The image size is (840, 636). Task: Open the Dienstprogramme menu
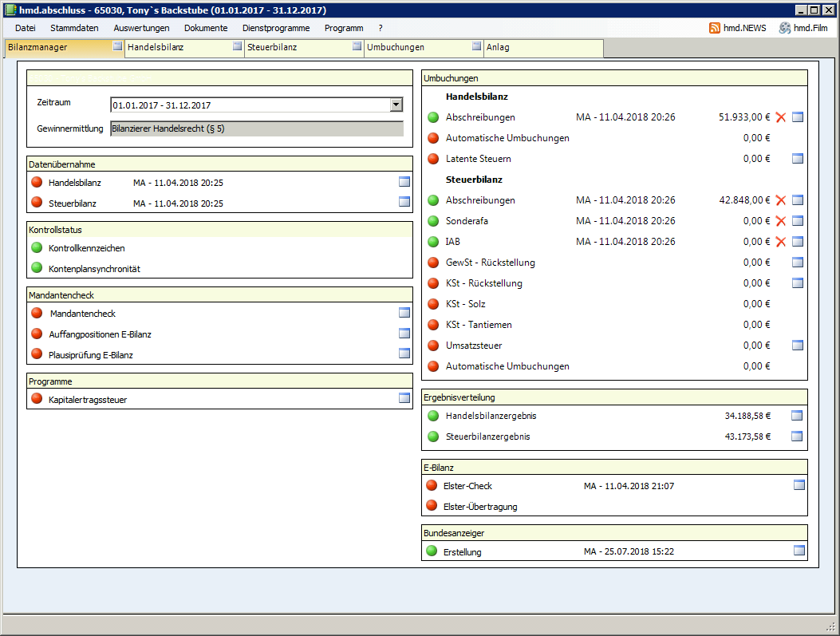pos(276,28)
